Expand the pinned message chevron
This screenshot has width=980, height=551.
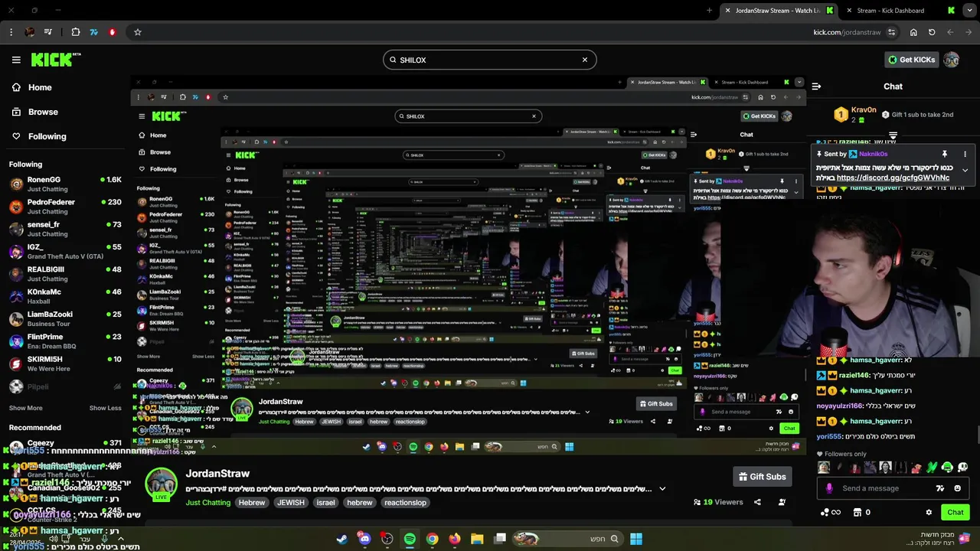tap(965, 170)
